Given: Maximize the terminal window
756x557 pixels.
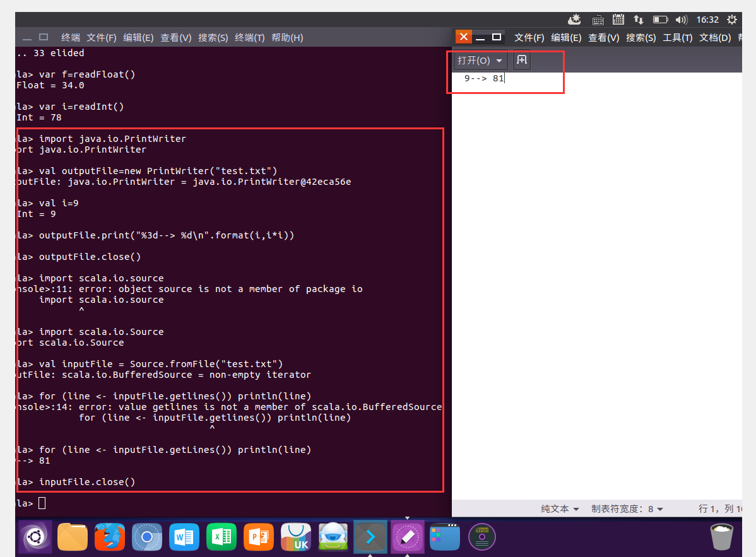Looking at the screenshot, I should tap(44, 37).
